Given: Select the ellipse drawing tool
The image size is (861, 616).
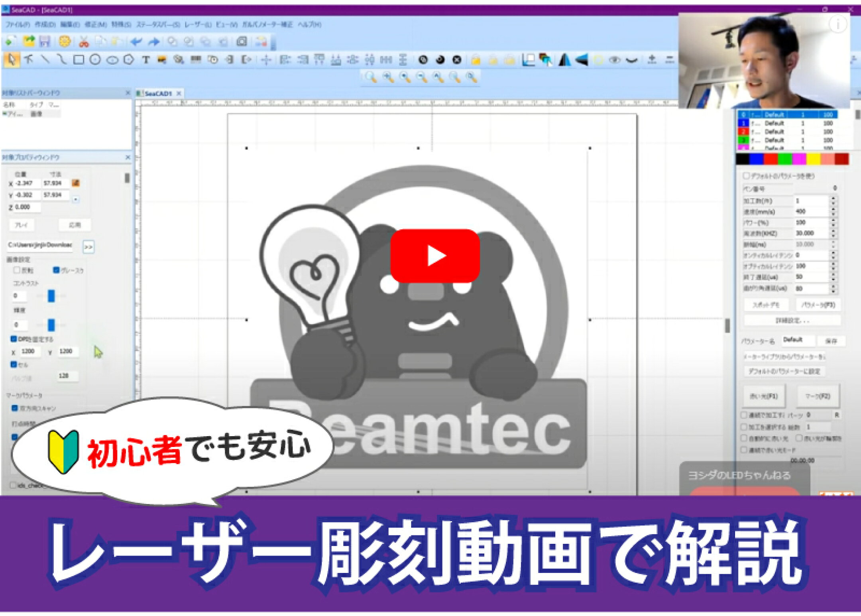Looking at the screenshot, I should (x=112, y=60).
